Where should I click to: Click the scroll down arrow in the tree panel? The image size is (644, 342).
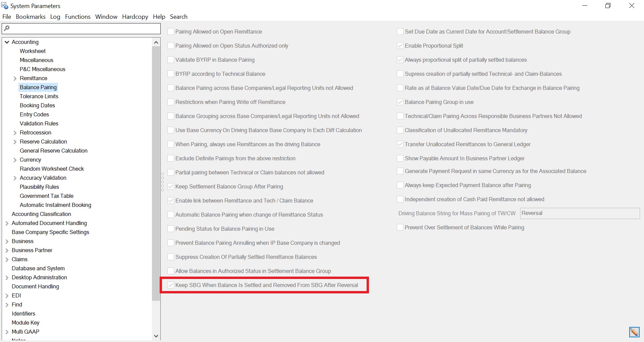pos(156,336)
